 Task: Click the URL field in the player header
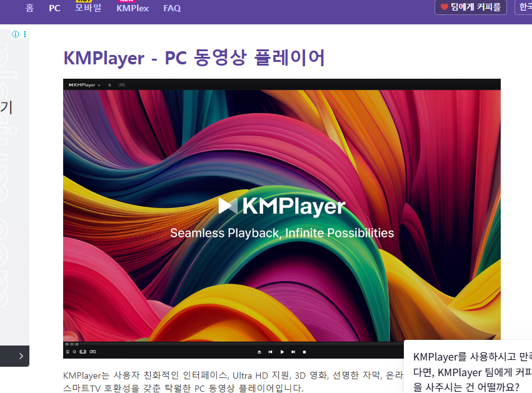(x=121, y=84)
